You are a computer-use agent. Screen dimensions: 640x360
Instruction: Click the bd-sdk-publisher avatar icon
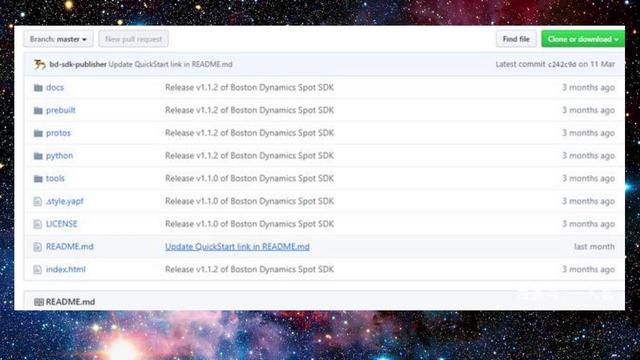click(40, 64)
